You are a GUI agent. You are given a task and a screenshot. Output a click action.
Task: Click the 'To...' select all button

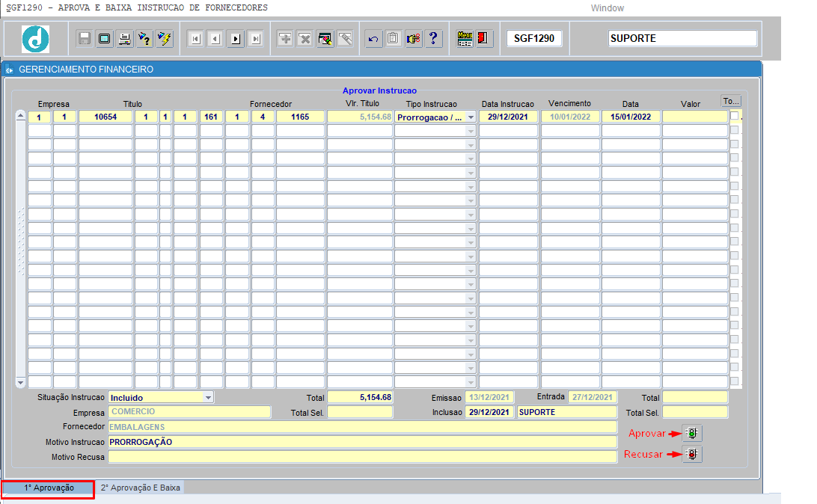point(731,101)
